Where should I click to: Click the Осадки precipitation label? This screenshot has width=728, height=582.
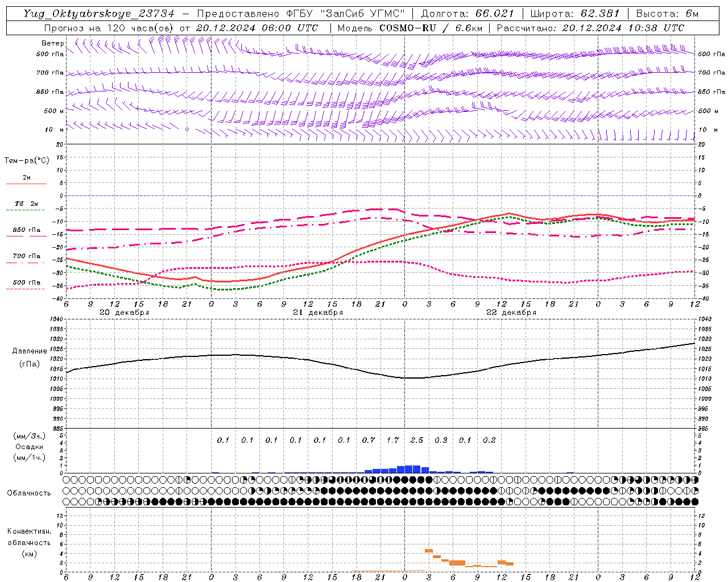pyautogui.click(x=30, y=447)
